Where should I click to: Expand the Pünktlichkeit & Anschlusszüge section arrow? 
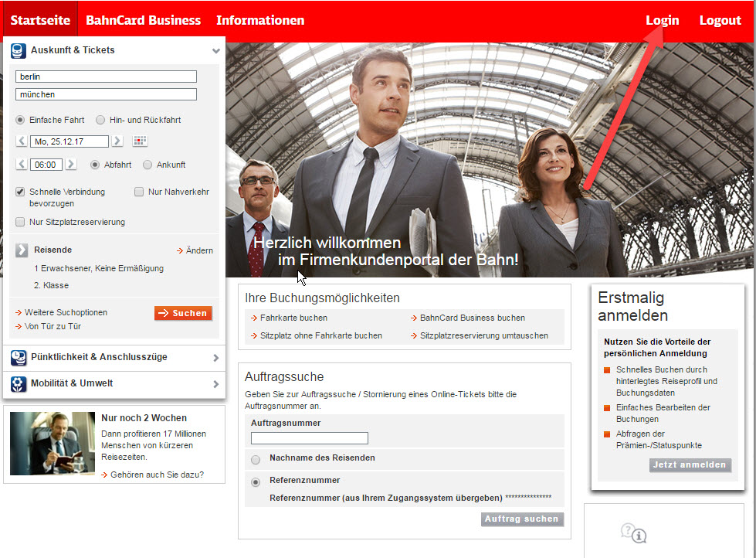[215, 358]
